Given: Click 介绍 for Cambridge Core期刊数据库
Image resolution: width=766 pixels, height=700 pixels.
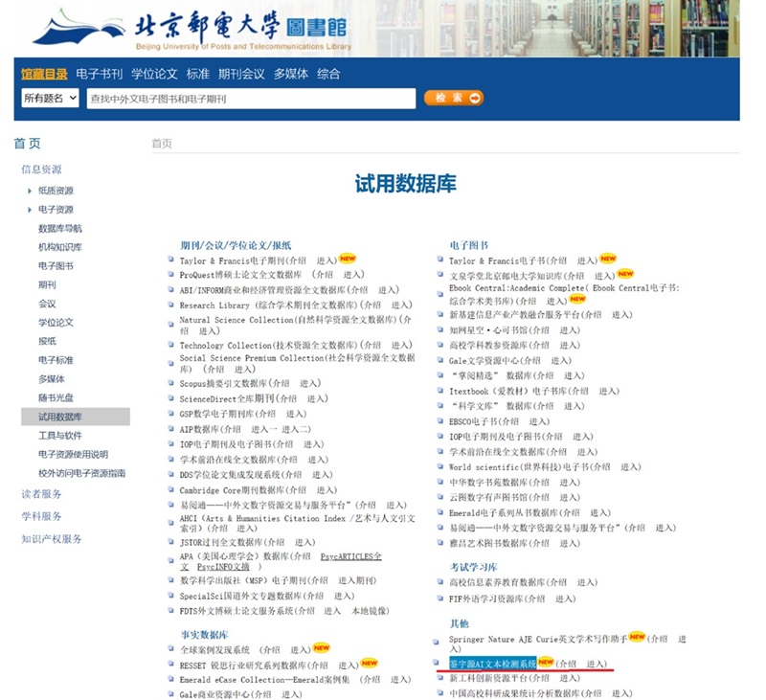Looking at the screenshot, I should (297, 490).
